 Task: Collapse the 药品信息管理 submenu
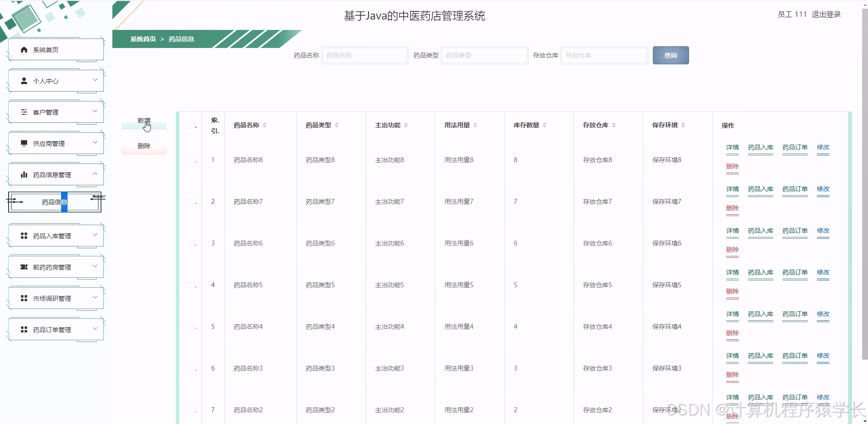point(95,173)
